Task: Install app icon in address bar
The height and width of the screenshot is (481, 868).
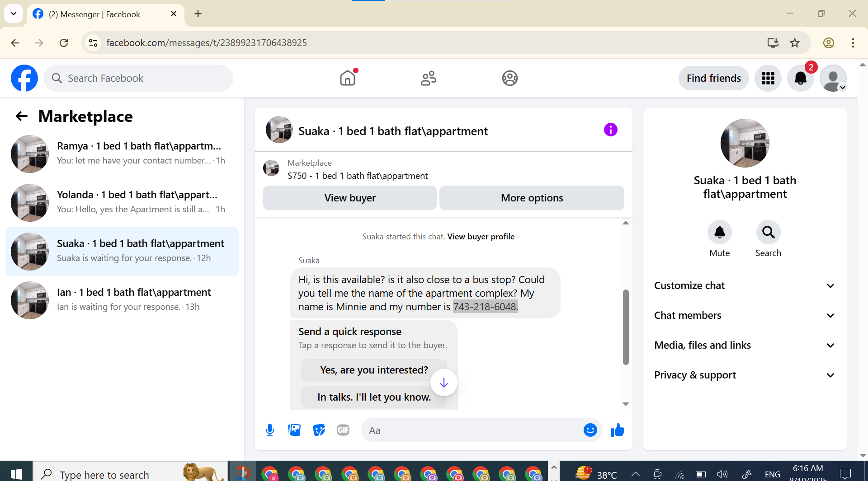Action: pyautogui.click(x=773, y=42)
